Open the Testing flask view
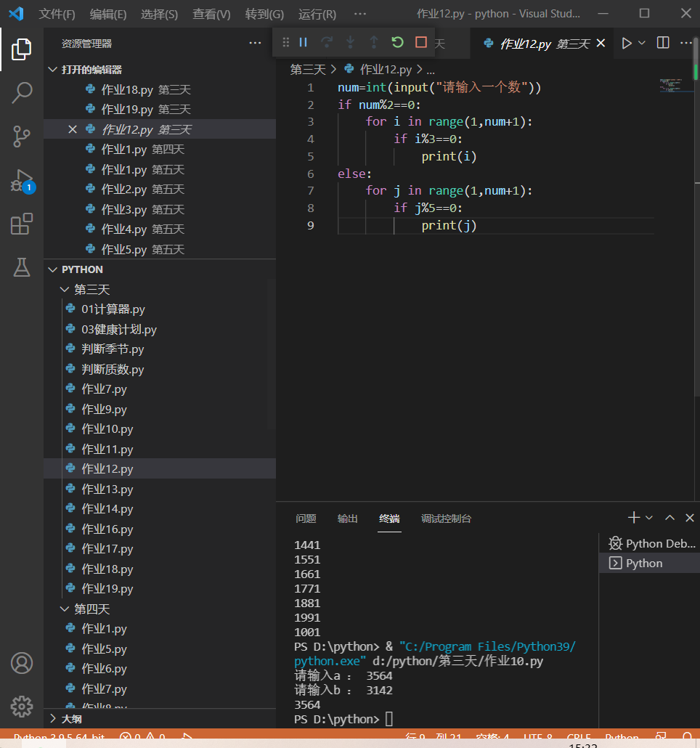Viewport: 700px width, 748px height. [x=22, y=268]
